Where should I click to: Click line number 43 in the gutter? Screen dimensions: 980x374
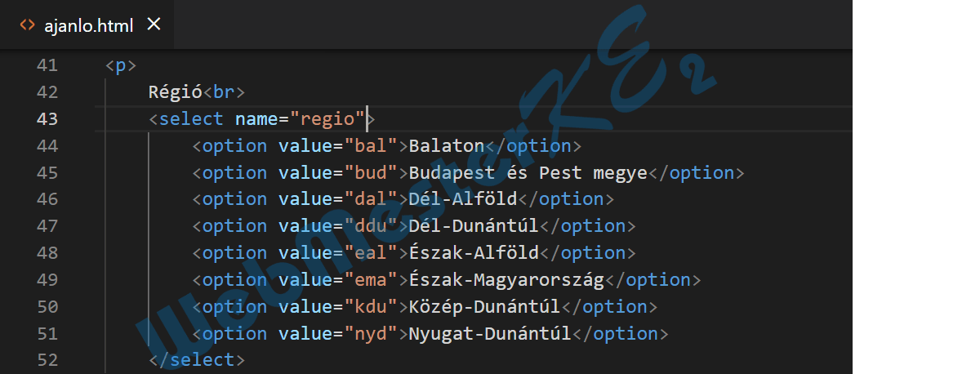click(x=47, y=119)
